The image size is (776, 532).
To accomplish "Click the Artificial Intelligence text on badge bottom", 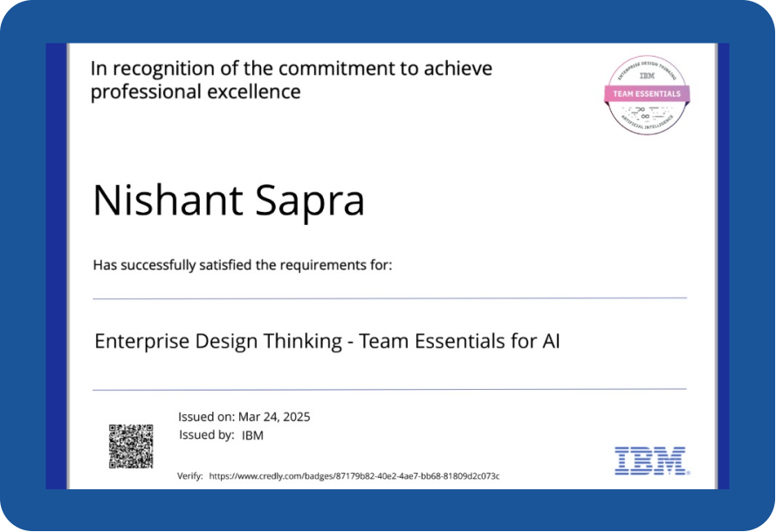I will pos(647,126).
